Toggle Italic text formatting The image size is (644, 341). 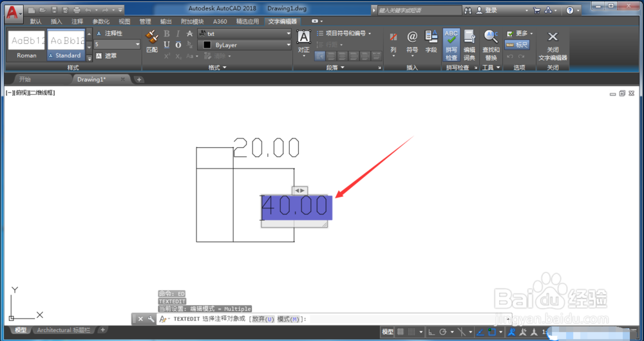(178, 33)
